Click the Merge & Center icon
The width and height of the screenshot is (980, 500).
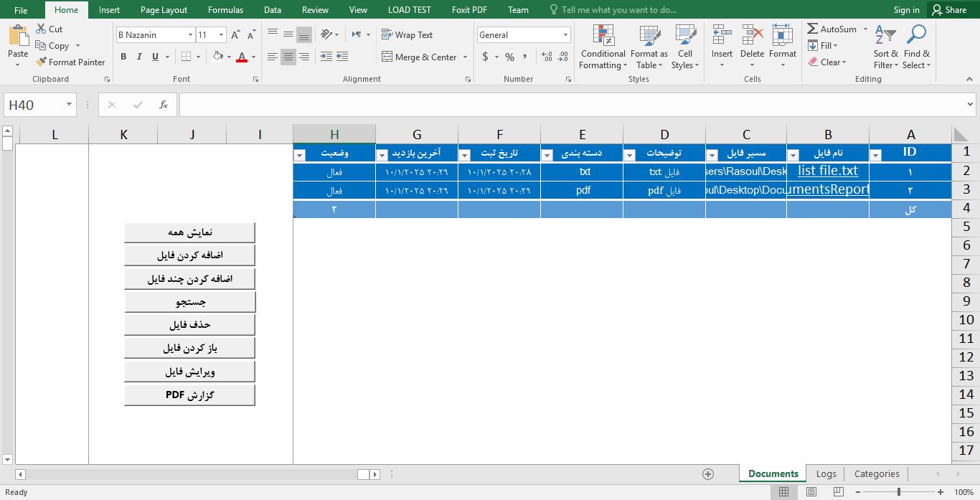(387, 57)
